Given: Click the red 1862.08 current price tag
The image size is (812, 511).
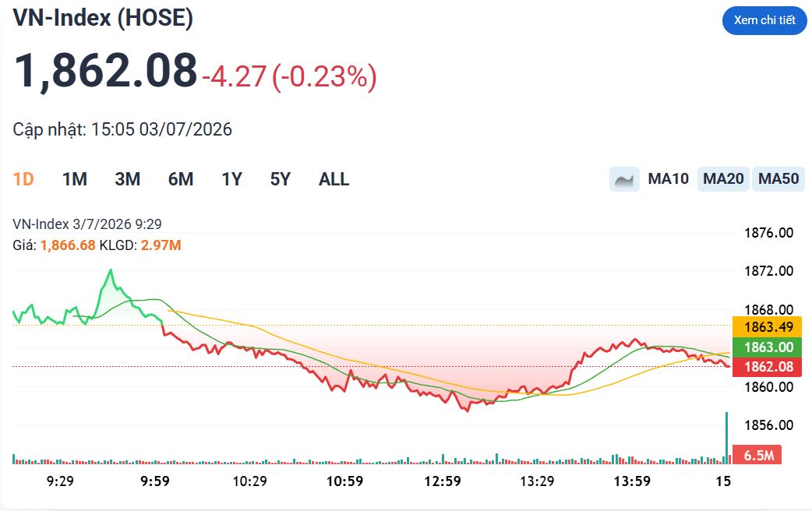Looking at the screenshot, I should pos(768,367).
